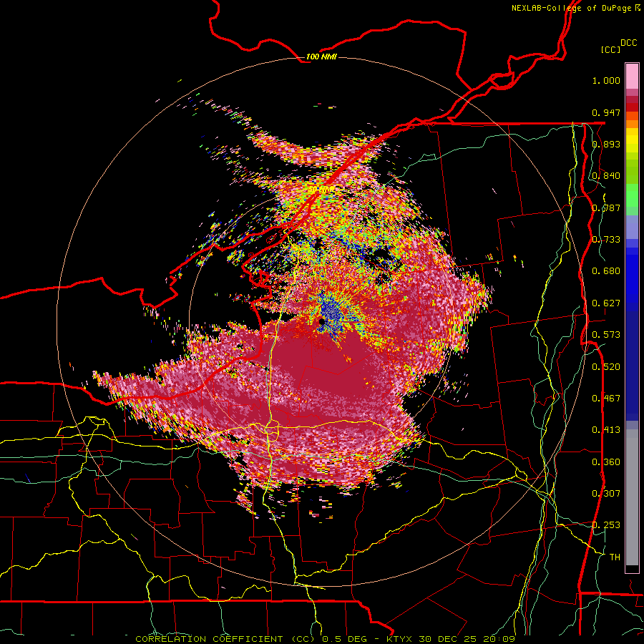
Task: Click the 0.520 color scale value
Action: click(606, 367)
